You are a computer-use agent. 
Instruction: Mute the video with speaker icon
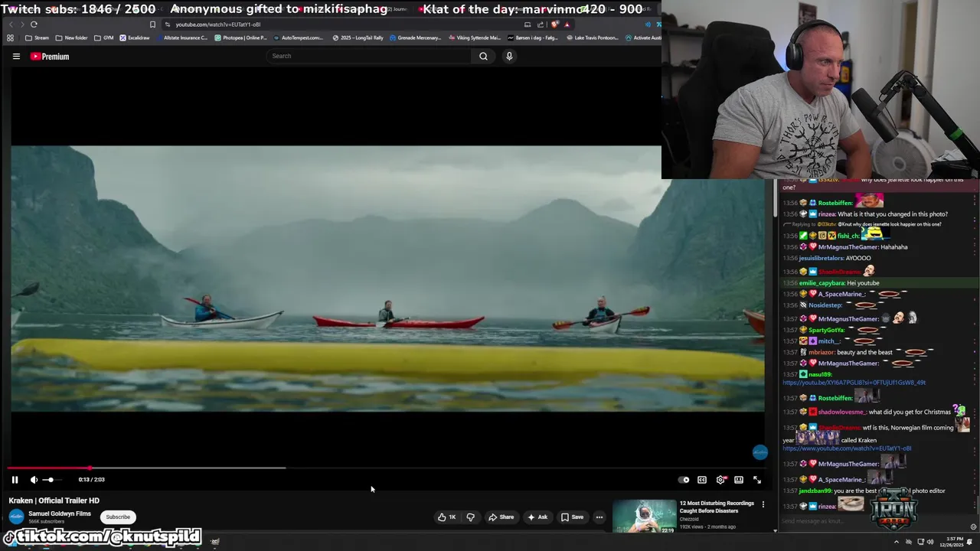tap(34, 480)
